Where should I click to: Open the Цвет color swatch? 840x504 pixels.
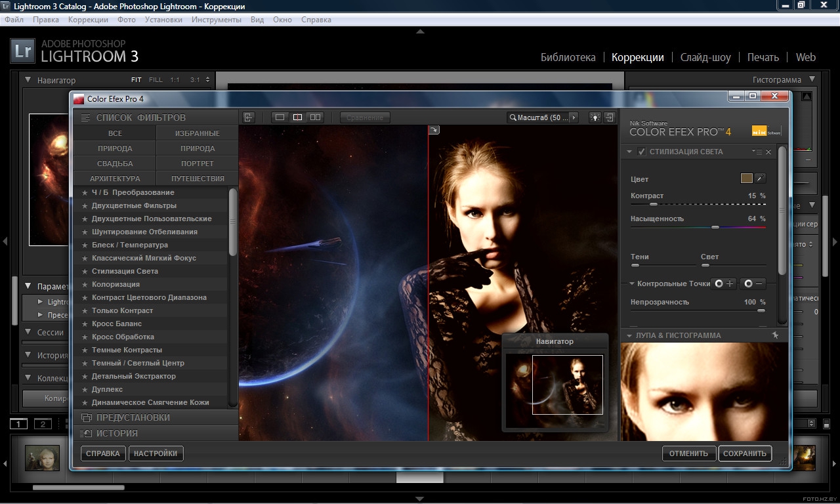[746, 178]
